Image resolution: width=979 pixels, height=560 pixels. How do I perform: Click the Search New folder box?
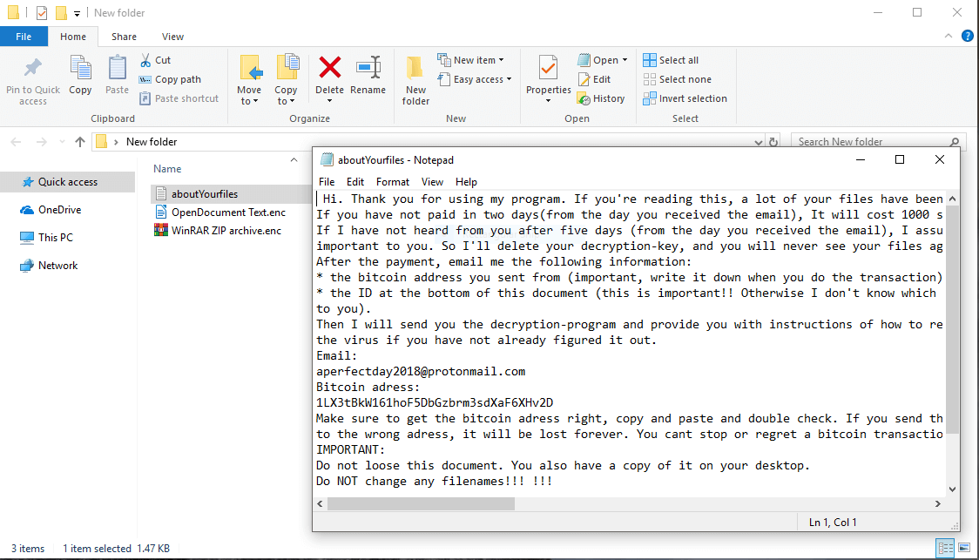pos(877,142)
